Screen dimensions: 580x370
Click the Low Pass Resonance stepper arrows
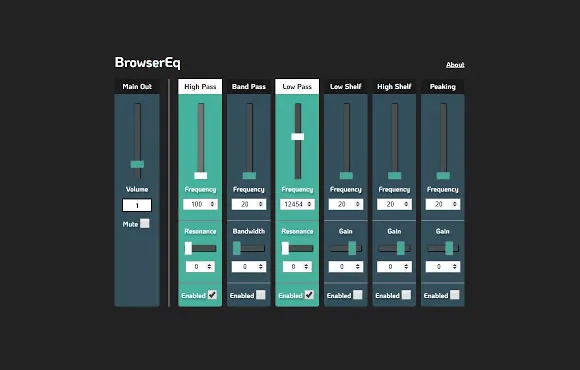point(306,267)
